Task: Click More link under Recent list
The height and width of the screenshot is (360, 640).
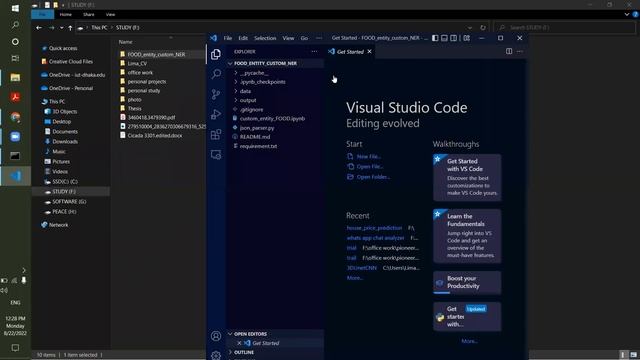Action: coord(355,278)
